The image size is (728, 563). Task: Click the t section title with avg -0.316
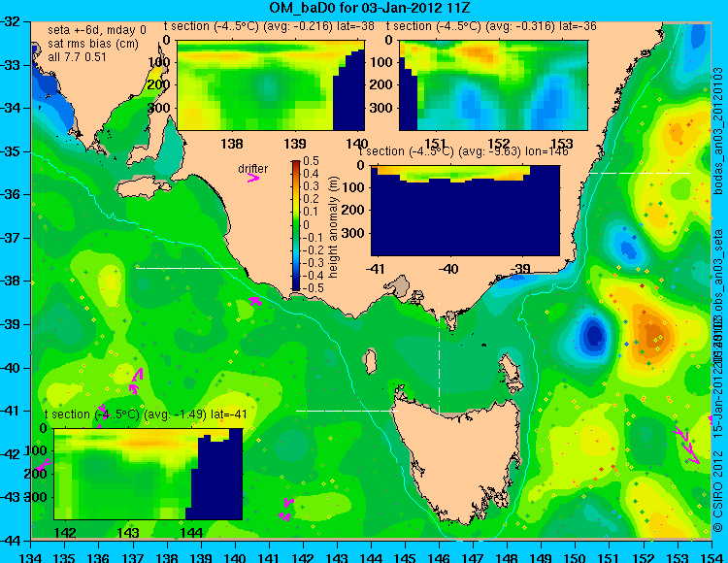click(x=491, y=26)
